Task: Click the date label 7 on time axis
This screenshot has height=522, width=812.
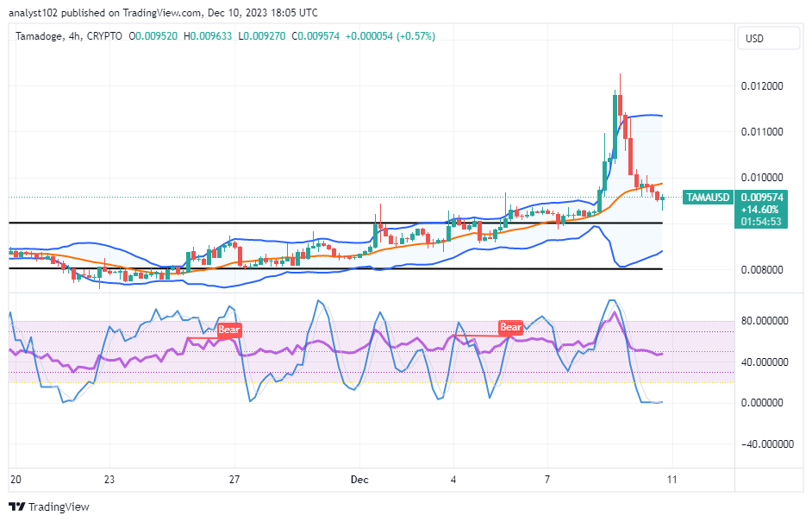Action: (x=547, y=480)
